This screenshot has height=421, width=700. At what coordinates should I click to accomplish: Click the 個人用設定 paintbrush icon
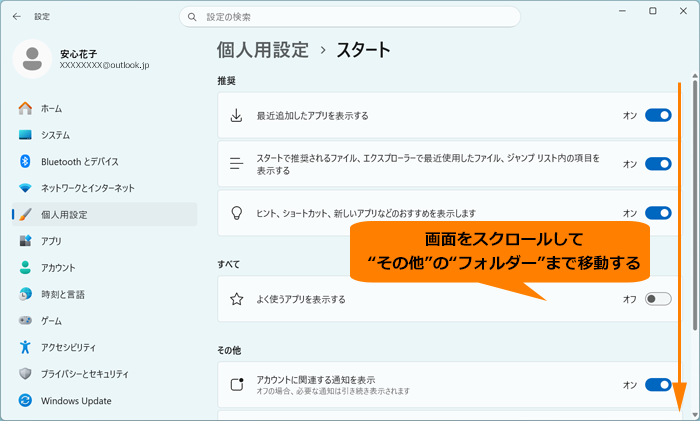point(25,214)
